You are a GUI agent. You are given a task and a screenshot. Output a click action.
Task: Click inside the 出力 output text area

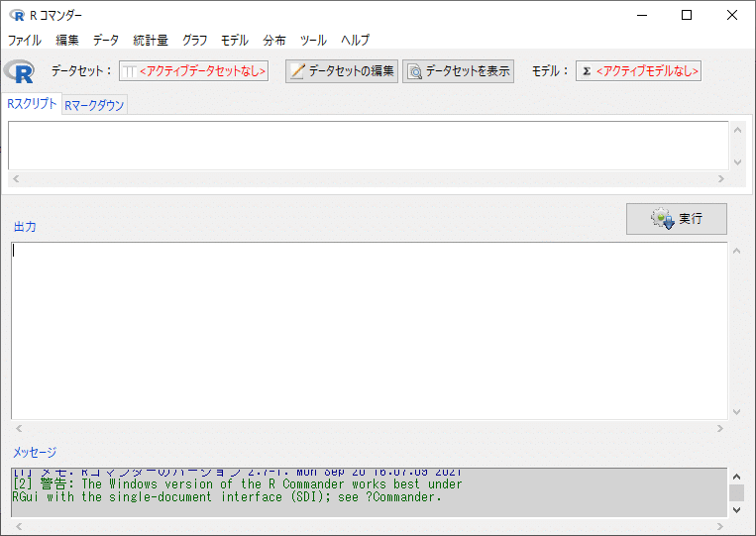tap(370, 331)
